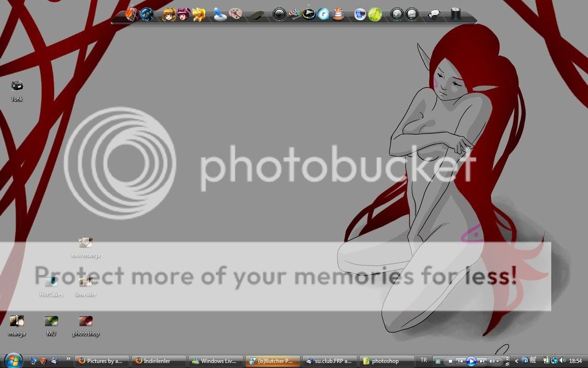The width and height of the screenshot is (588, 368).
Task: Open the photoshop desktop shortcut
Action: point(86,326)
